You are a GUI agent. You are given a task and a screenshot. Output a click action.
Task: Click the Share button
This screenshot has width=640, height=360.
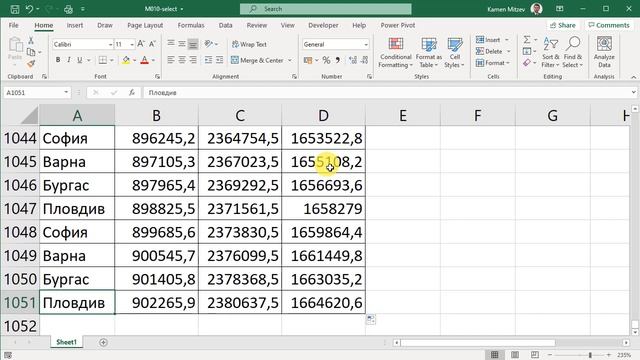coord(562,25)
